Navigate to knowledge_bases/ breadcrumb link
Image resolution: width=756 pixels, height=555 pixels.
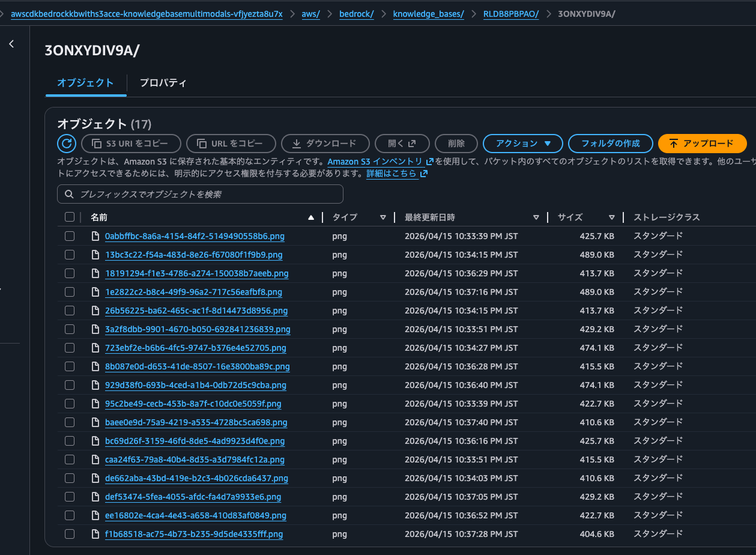(428, 14)
